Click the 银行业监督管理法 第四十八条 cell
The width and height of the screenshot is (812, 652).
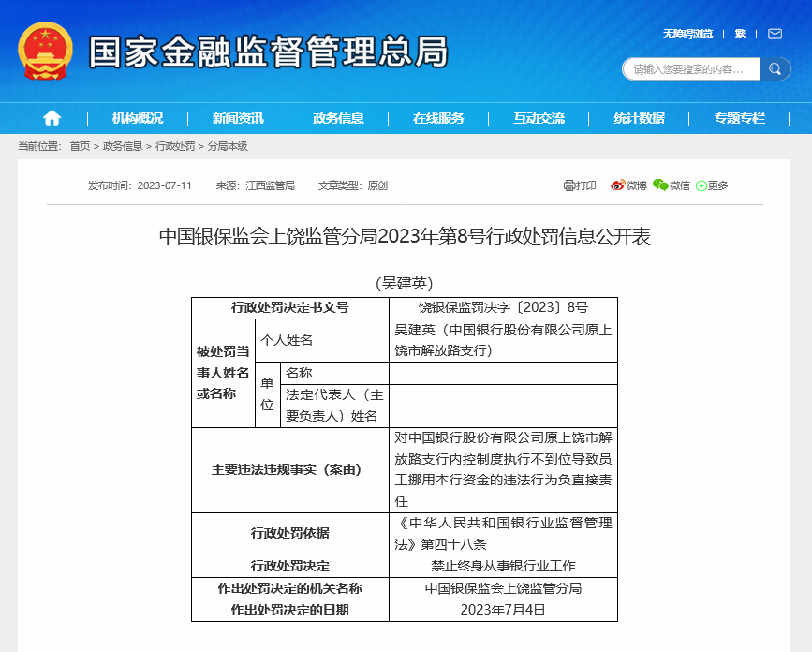point(503,534)
